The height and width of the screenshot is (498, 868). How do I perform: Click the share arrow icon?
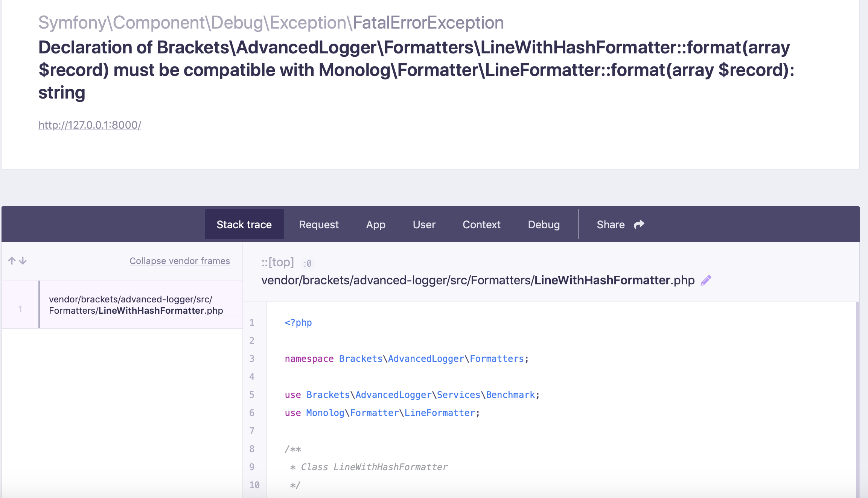[639, 225]
